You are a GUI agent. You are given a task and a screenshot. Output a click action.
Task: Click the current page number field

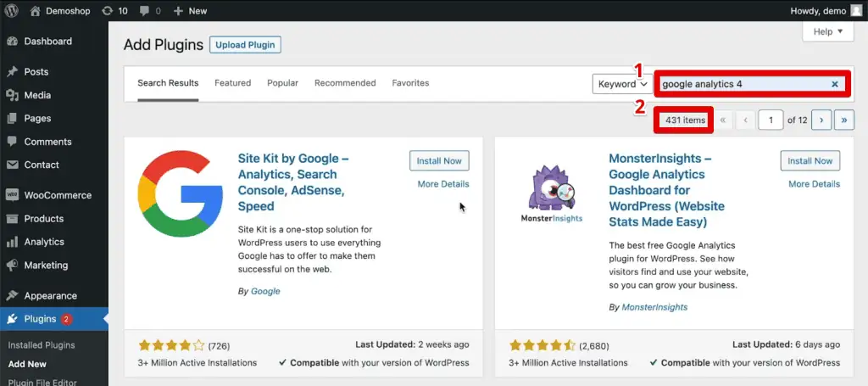click(x=771, y=120)
